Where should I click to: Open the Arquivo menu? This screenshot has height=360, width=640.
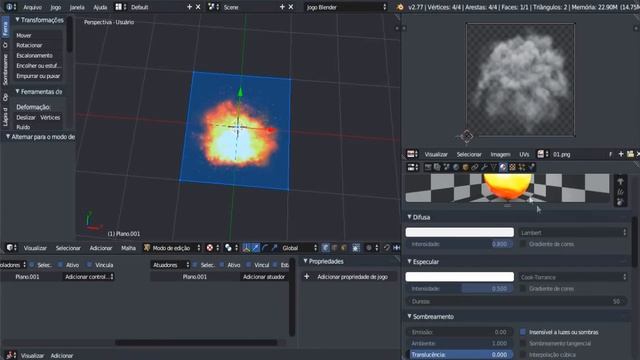click(32, 7)
